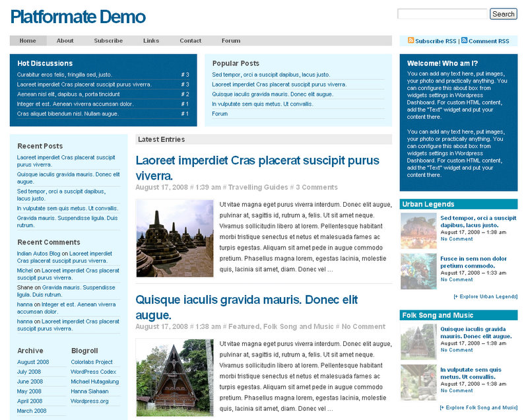Viewport: 528px width, 420px height.
Task: Open popular post 'In vulputate sem quis metus'
Action: [263, 104]
